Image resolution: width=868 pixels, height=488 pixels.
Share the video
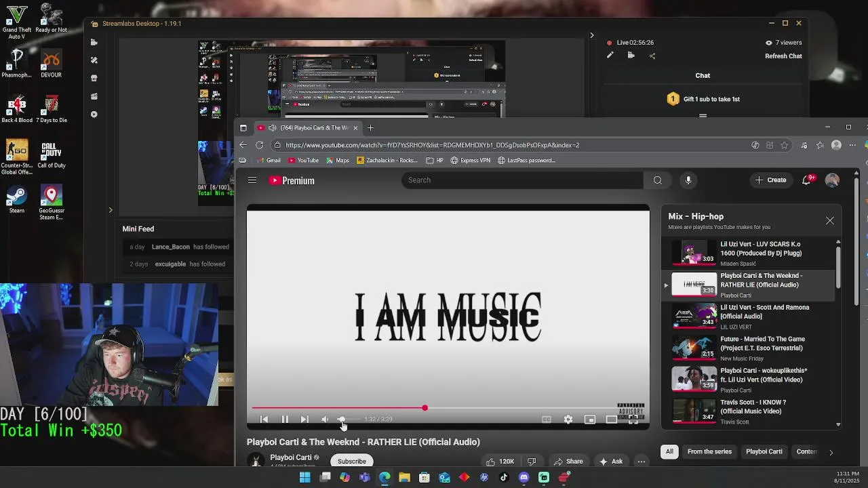pyautogui.click(x=568, y=462)
